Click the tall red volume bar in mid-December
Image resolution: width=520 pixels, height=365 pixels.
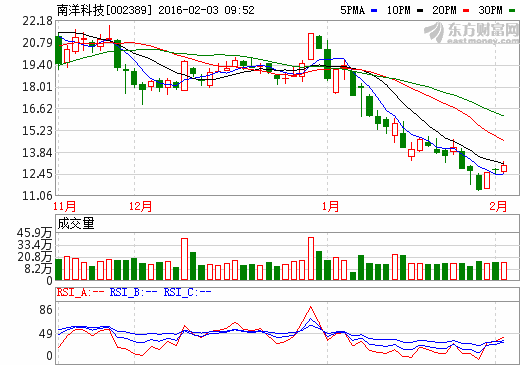[184, 259]
